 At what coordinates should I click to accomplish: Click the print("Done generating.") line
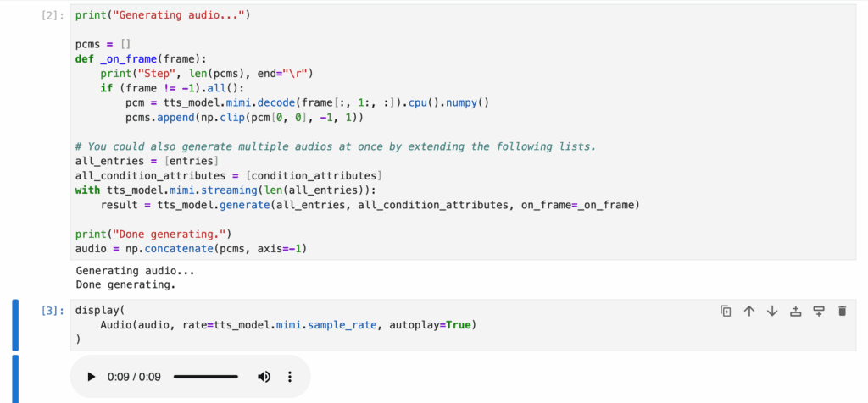tap(153, 235)
